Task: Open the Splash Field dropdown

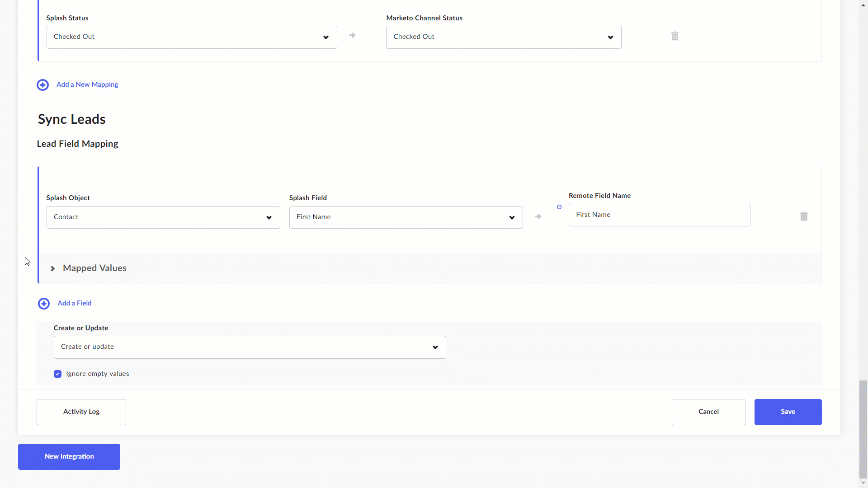Action: 406,217
